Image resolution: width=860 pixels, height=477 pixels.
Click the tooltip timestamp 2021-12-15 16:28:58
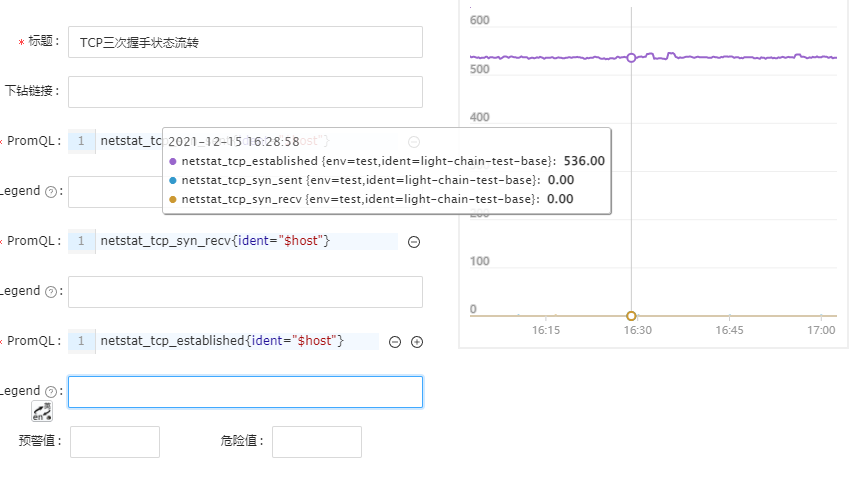click(x=234, y=142)
